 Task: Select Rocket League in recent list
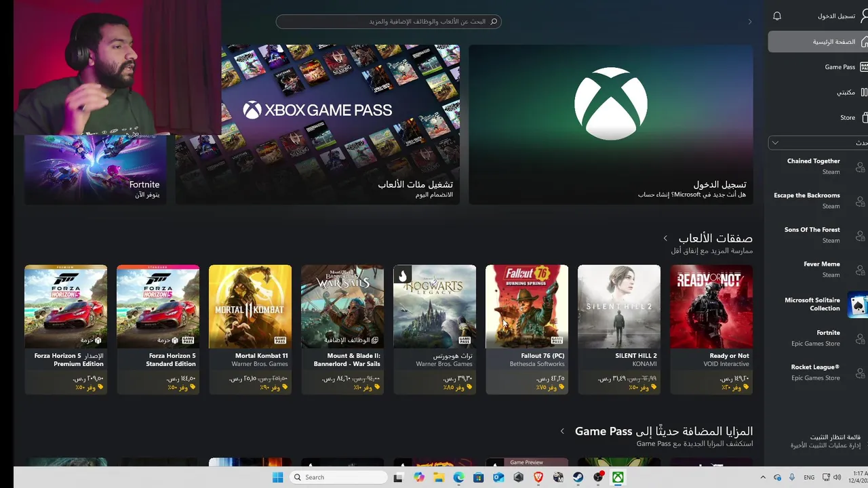818,372
